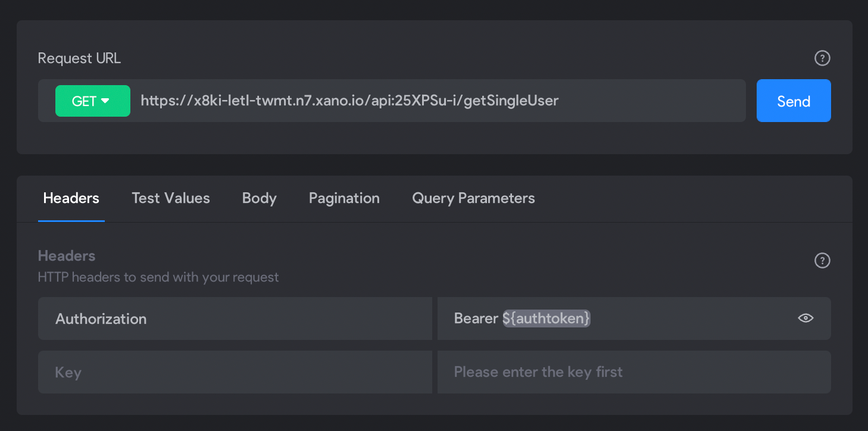Open the Body tab
This screenshot has width=868, height=431.
260,198
